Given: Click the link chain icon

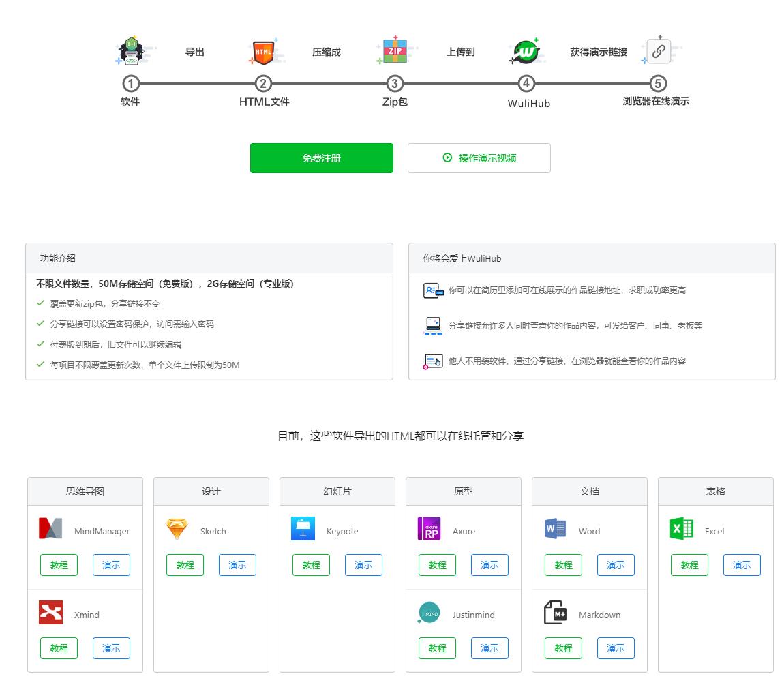Looking at the screenshot, I should click(659, 51).
